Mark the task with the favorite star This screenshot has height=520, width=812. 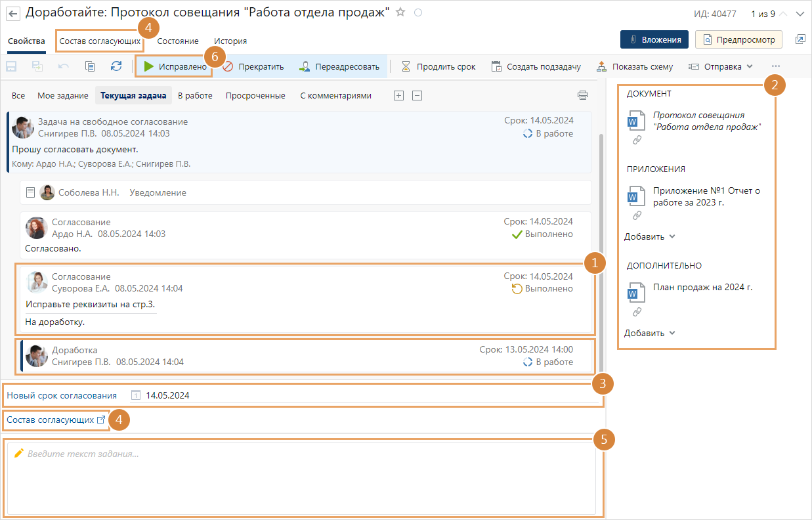pos(400,12)
